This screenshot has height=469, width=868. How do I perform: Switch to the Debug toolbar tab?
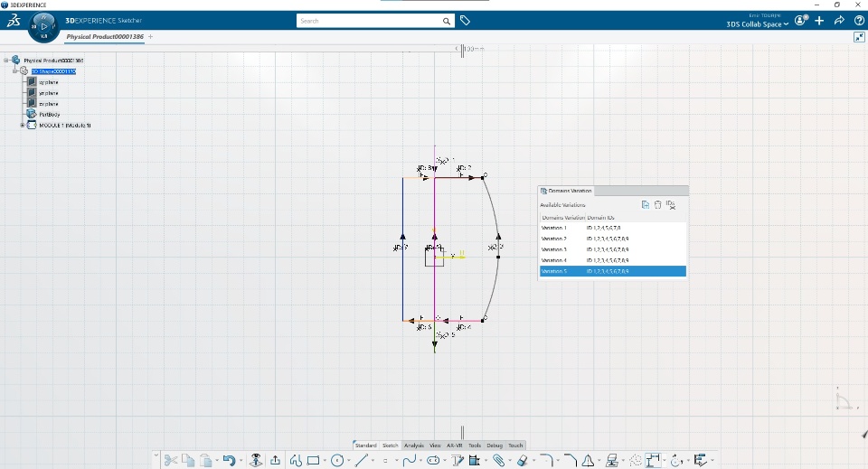[x=495, y=446]
